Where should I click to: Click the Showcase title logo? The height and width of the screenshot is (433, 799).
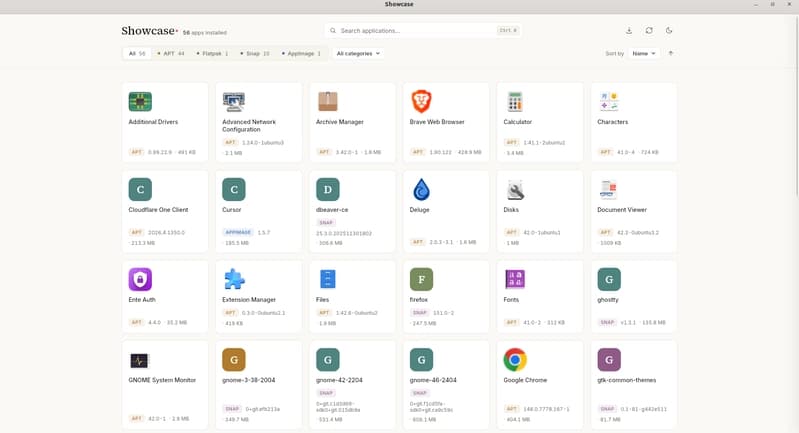[x=148, y=31]
